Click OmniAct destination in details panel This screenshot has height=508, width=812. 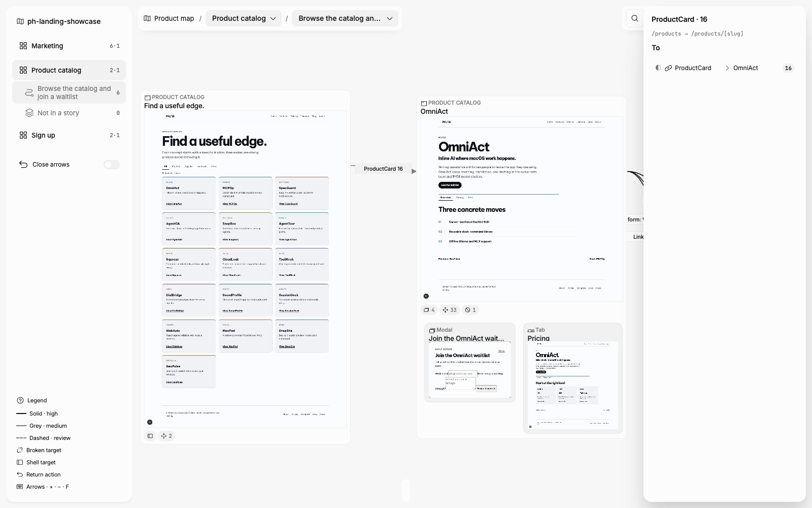click(746, 68)
